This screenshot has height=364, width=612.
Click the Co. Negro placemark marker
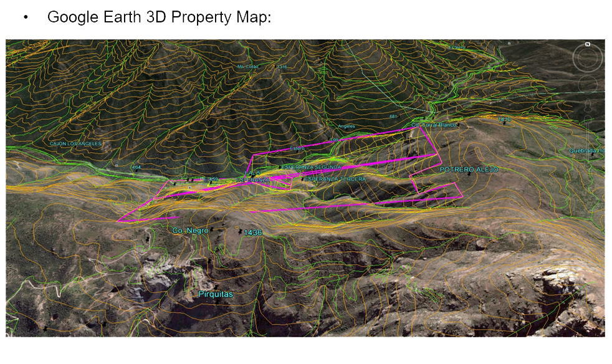tap(212, 229)
